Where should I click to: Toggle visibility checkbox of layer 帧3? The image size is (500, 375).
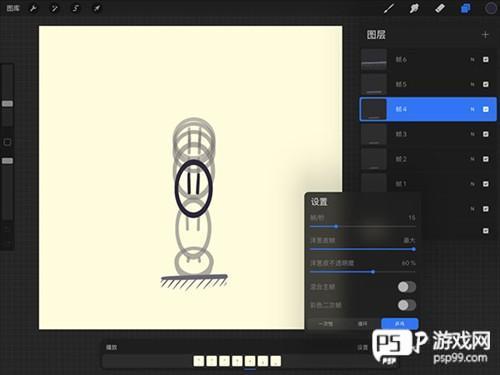[486, 134]
